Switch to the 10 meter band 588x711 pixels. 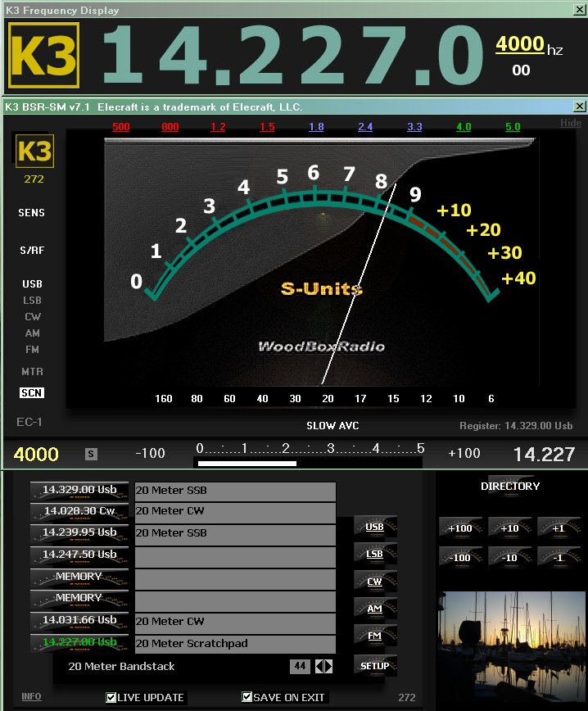(459, 399)
